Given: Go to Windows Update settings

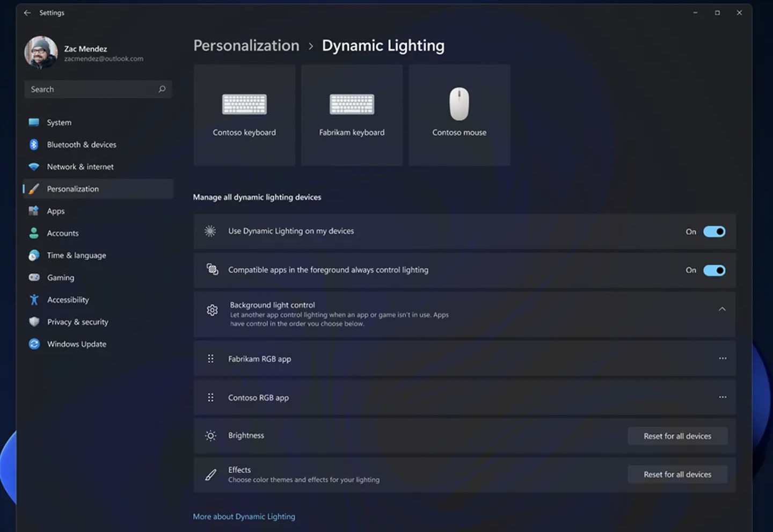Looking at the screenshot, I should tap(76, 344).
